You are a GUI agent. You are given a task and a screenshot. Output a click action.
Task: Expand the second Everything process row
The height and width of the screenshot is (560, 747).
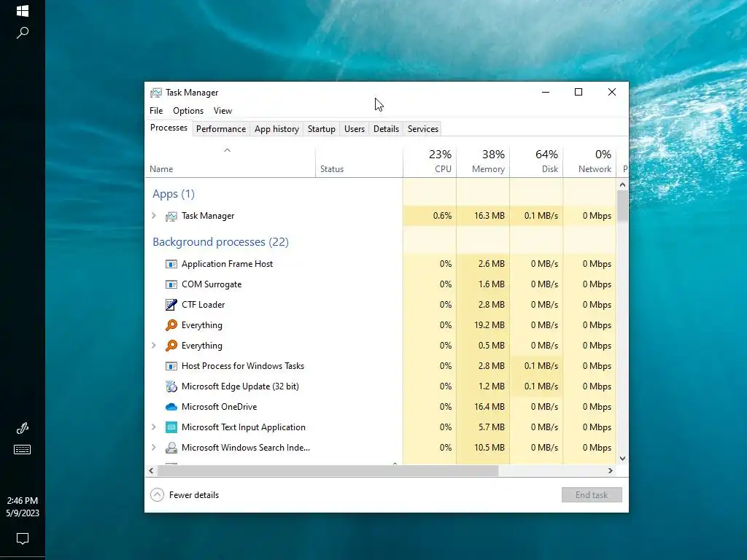pos(153,345)
